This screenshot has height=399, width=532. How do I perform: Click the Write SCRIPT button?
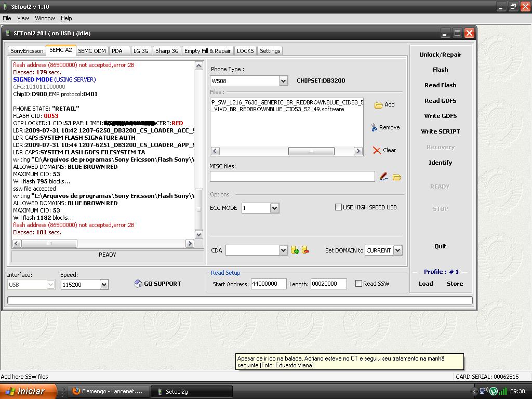[x=441, y=131]
